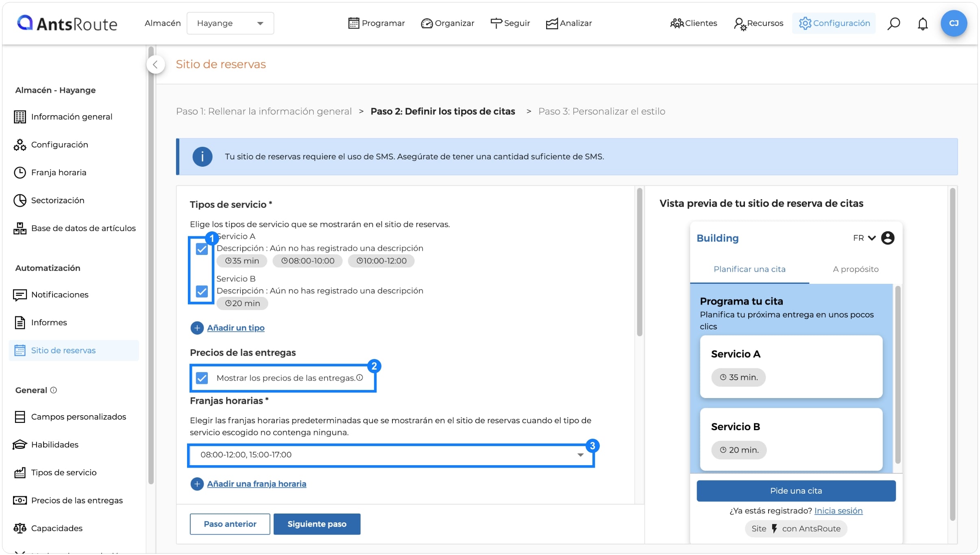Viewport: 980px width, 555px height.
Task: Open the top Configuración menu
Action: point(834,23)
